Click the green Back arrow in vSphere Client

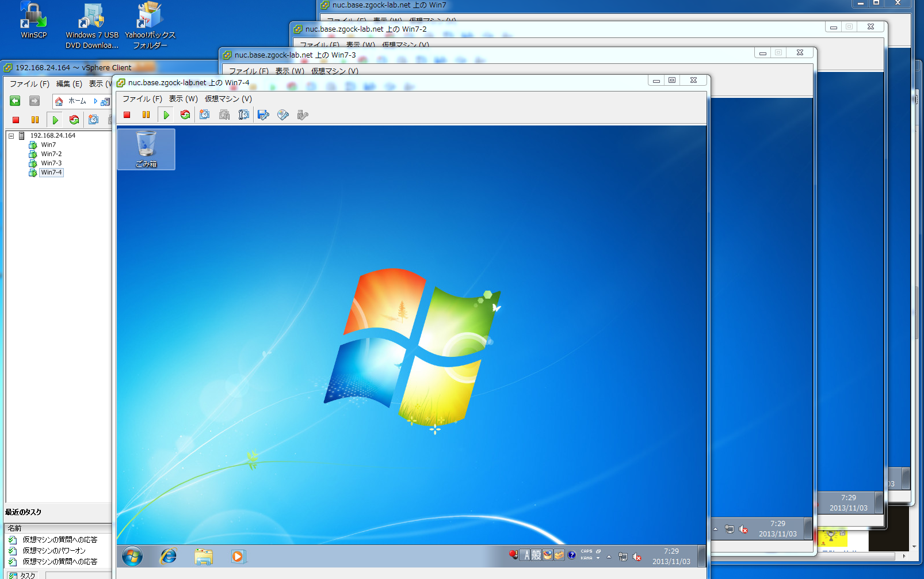[15, 101]
